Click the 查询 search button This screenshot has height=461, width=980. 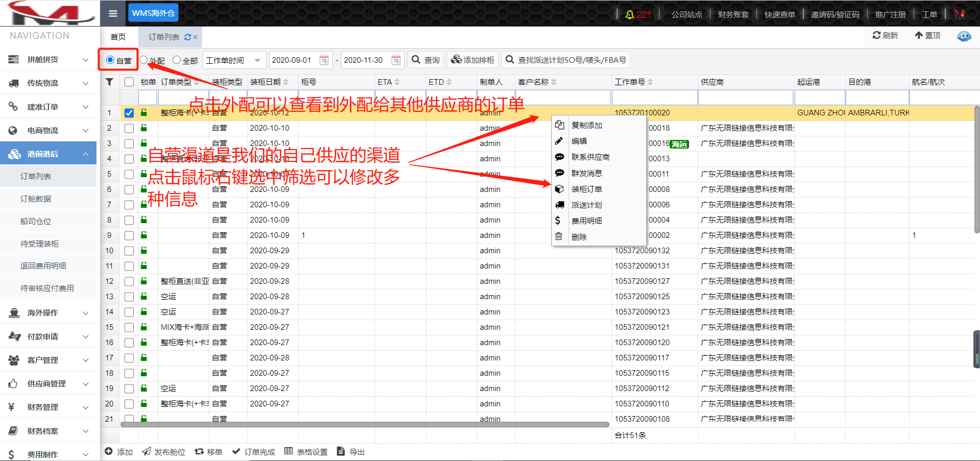[426, 60]
